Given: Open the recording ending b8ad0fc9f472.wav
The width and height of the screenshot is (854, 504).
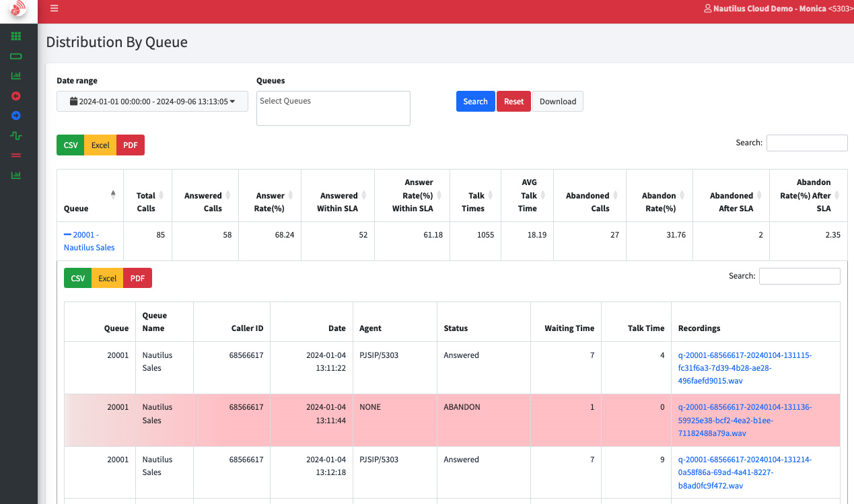Looking at the screenshot, I should (745, 472).
